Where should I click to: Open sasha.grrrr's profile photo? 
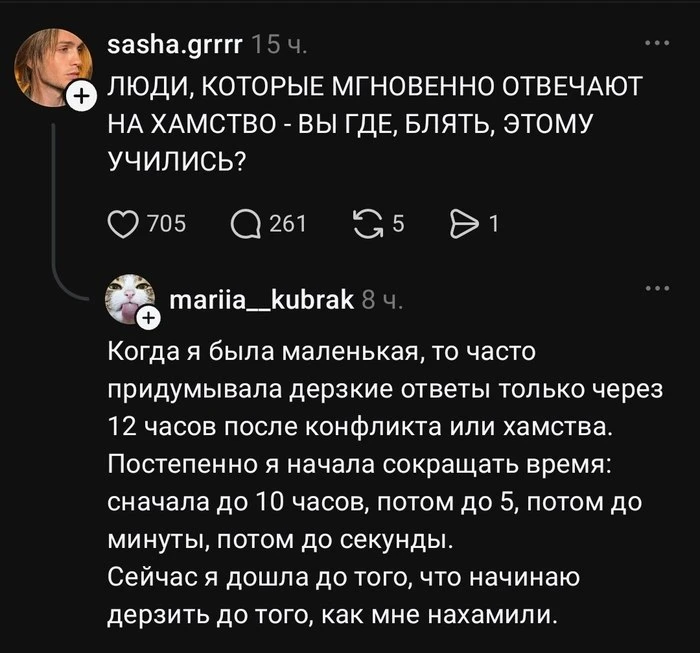pos(53,67)
